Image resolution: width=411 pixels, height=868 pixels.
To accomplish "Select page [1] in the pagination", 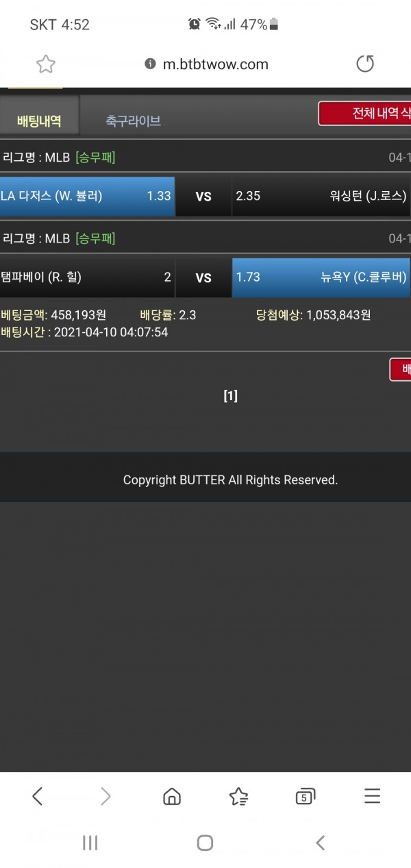I will [x=230, y=396].
